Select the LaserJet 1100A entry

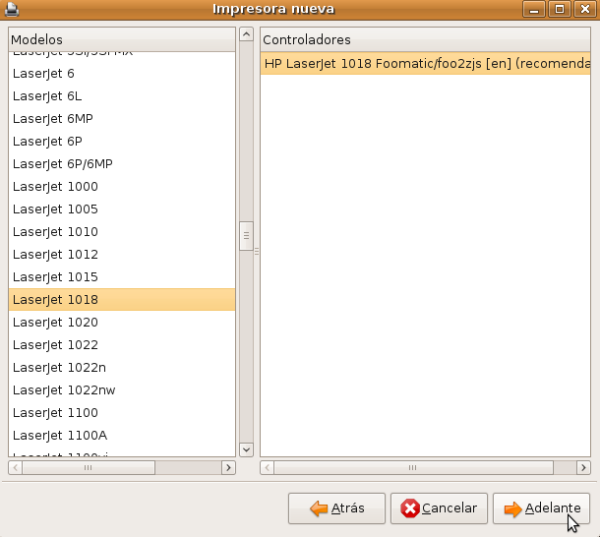[59, 435]
